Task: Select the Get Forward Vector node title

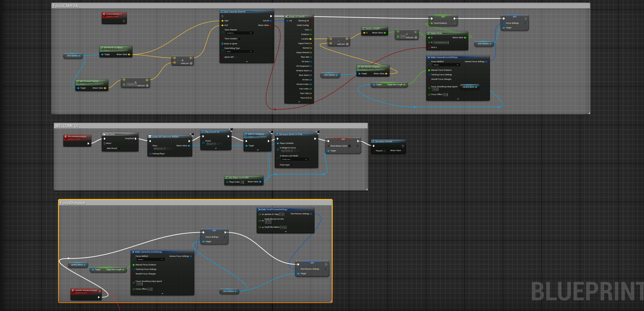Action: point(89,81)
